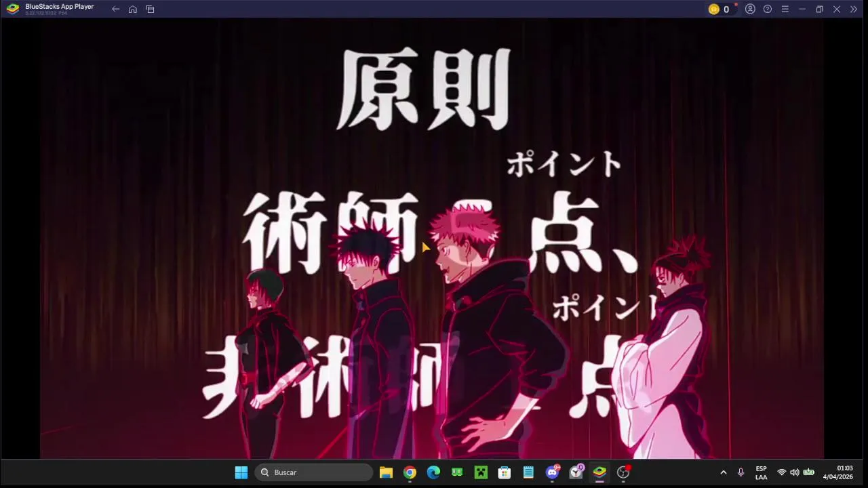This screenshot has width=868, height=488.
Task: Open Discord from taskbar
Action: click(553, 472)
